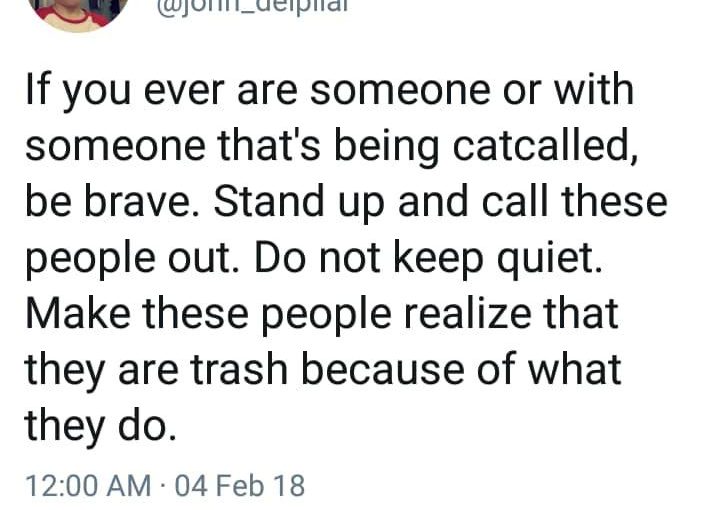
Task: Click the word 'quiet.' in the tweet
Action: [x=550, y=259]
